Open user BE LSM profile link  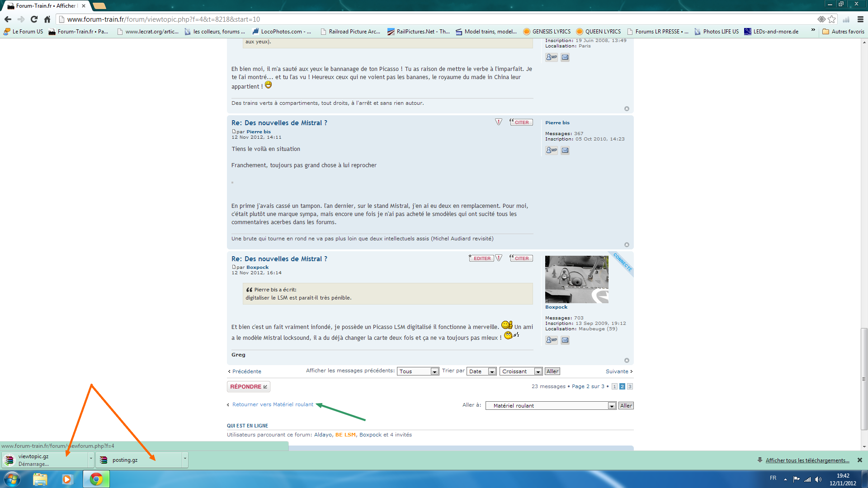(x=345, y=435)
